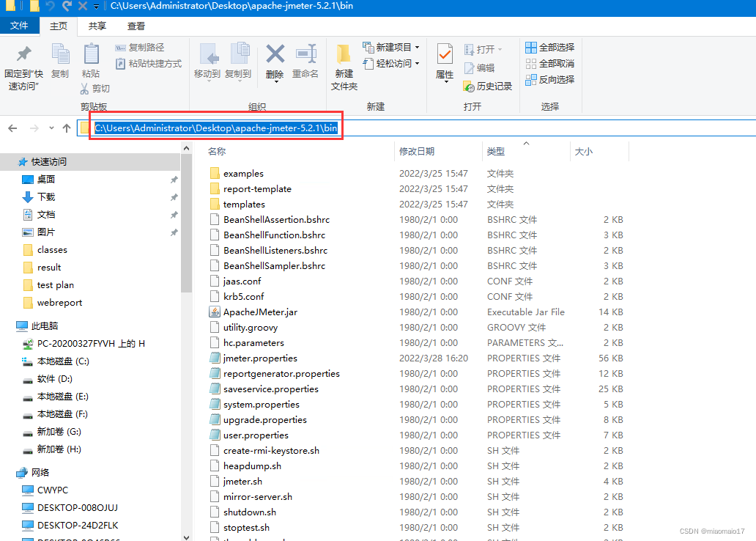Create a new folder
756x541 pixels.
[x=344, y=67]
